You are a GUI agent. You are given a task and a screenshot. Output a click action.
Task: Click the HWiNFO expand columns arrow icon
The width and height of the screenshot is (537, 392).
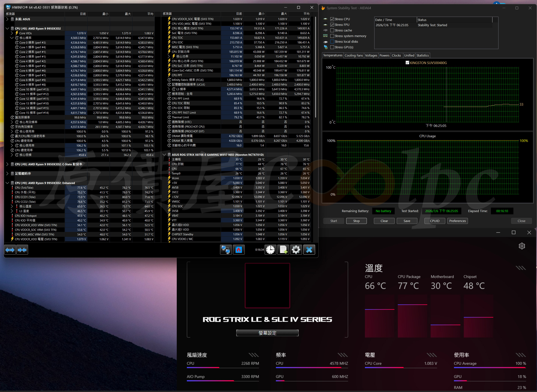coord(10,250)
